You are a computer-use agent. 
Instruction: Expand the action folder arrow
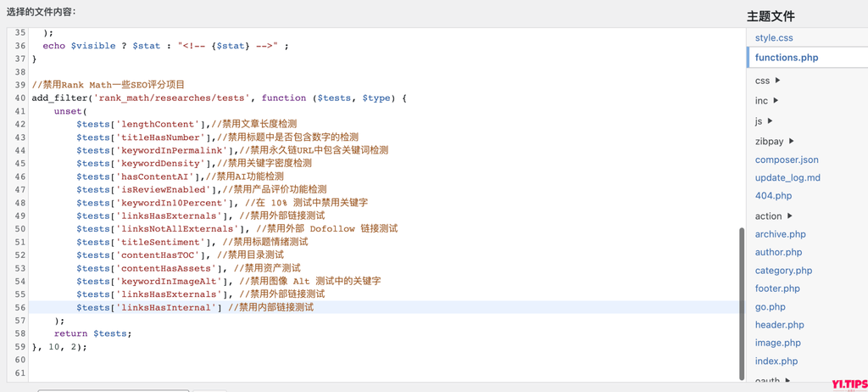pos(789,216)
